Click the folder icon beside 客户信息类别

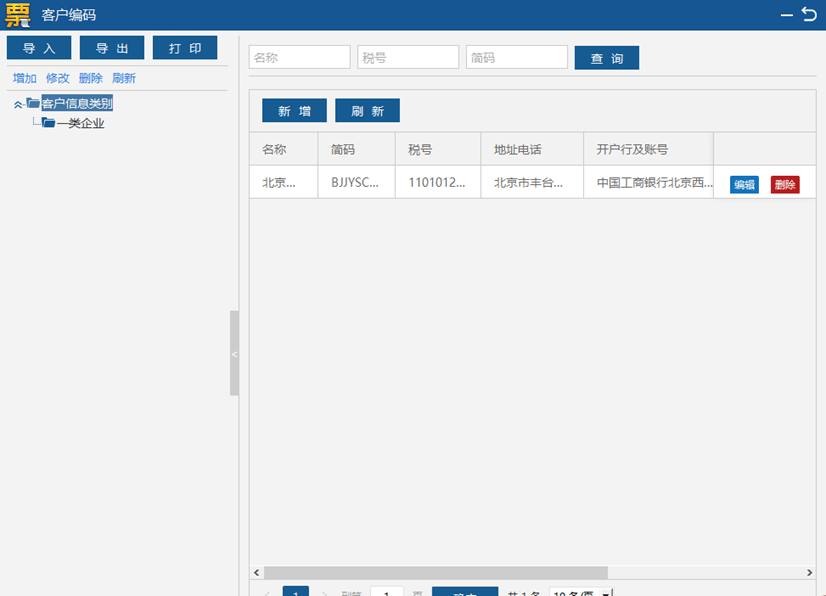[33, 103]
